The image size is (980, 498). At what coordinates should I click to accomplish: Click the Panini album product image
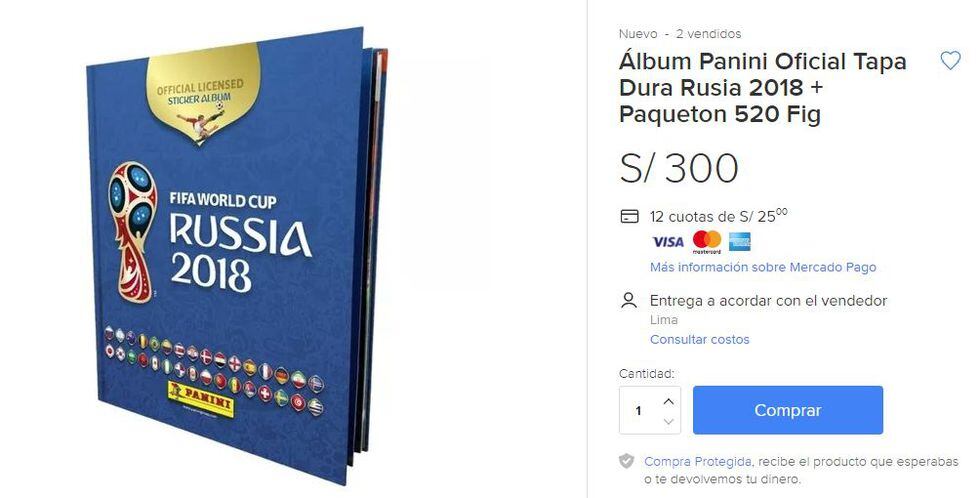point(238,256)
